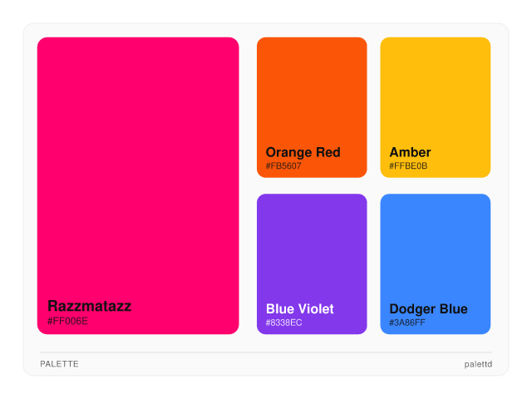Image resolution: width=532 pixels, height=399 pixels.
Task: Select the #8338EC hex code
Action: [x=283, y=323]
